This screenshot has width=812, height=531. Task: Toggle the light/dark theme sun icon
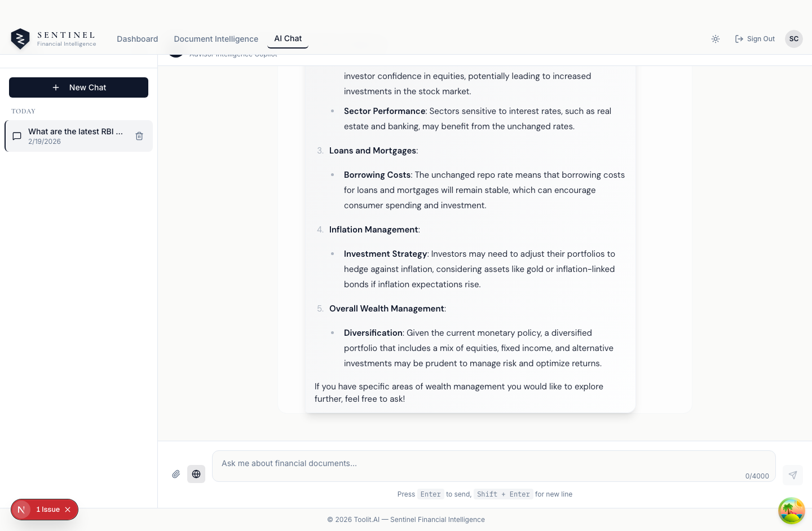coord(716,39)
